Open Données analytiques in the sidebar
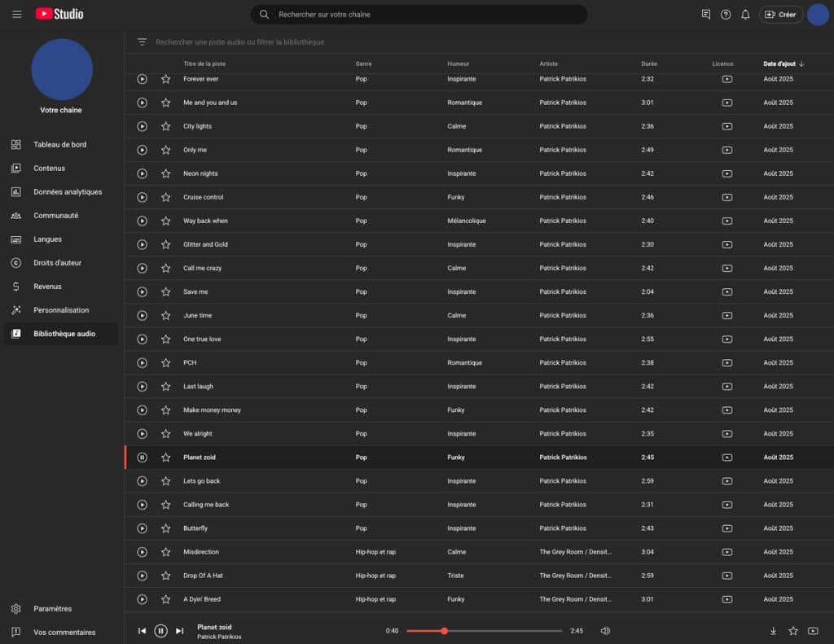The height and width of the screenshot is (644, 834). tap(68, 192)
